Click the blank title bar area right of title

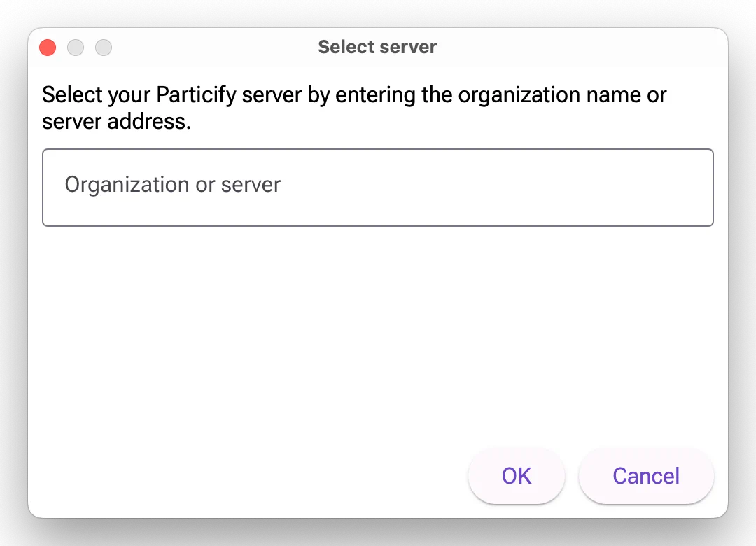[x=581, y=48]
